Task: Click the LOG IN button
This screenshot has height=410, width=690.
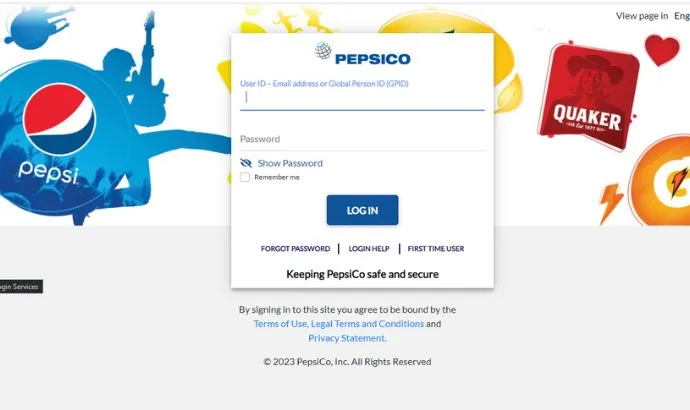Action: click(x=362, y=210)
